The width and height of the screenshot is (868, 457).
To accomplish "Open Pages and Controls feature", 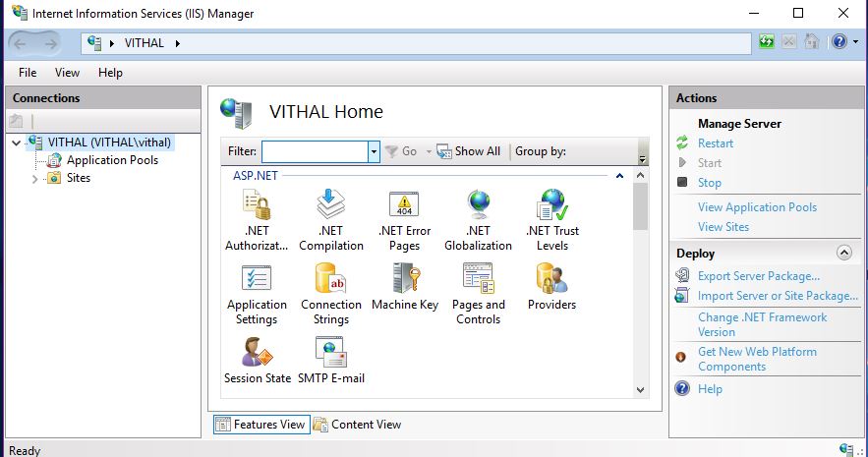I will tap(479, 295).
